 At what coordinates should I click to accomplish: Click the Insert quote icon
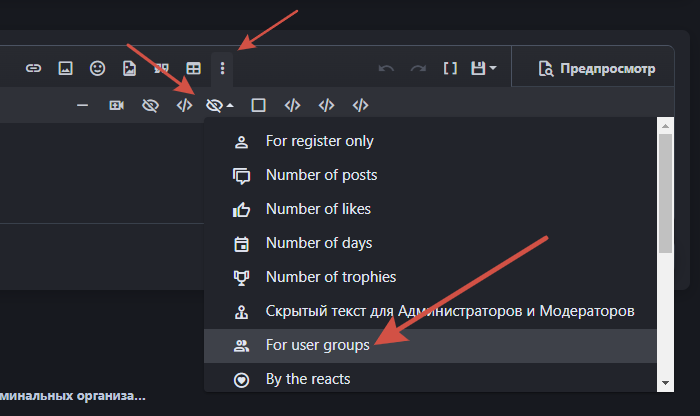[x=160, y=69]
